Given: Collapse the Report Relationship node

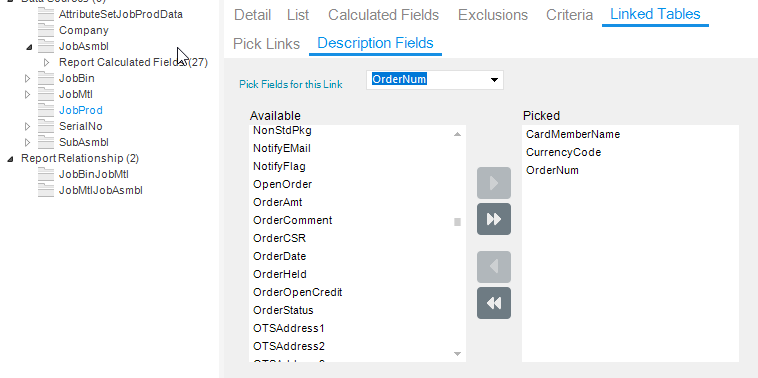Looking at the screenshot, I should (x=10, y=159).
